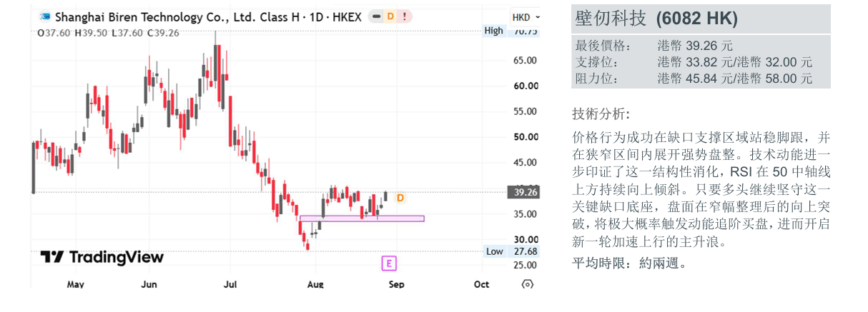Click the 60.00 price axis label
The image size is (868, 312).
pyautogui.click(x=526, y=86)
